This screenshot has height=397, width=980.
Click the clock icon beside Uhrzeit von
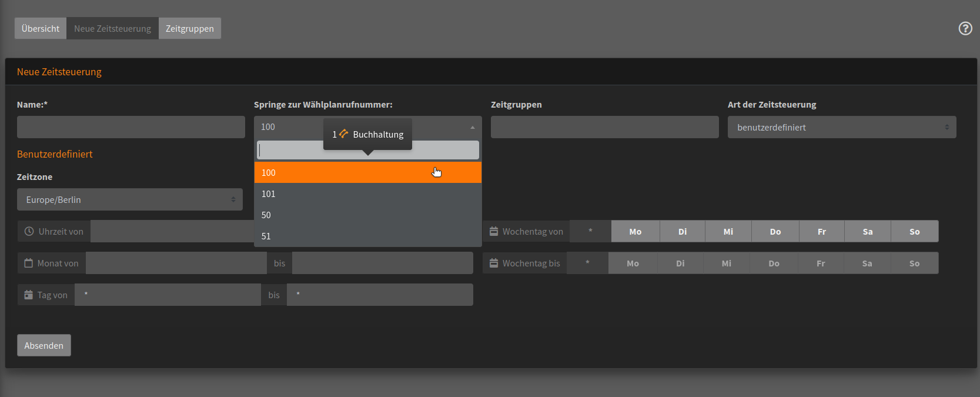tap(29, 232)
